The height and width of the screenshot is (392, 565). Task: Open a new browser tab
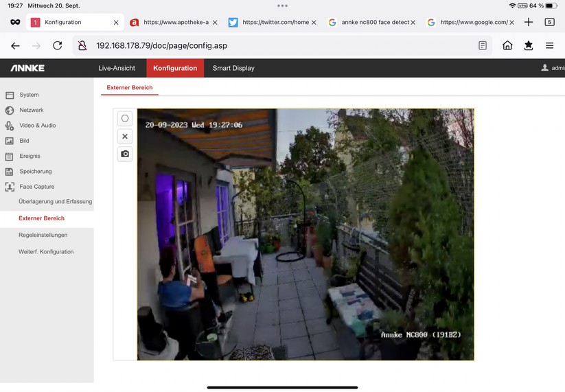point(528,22)
